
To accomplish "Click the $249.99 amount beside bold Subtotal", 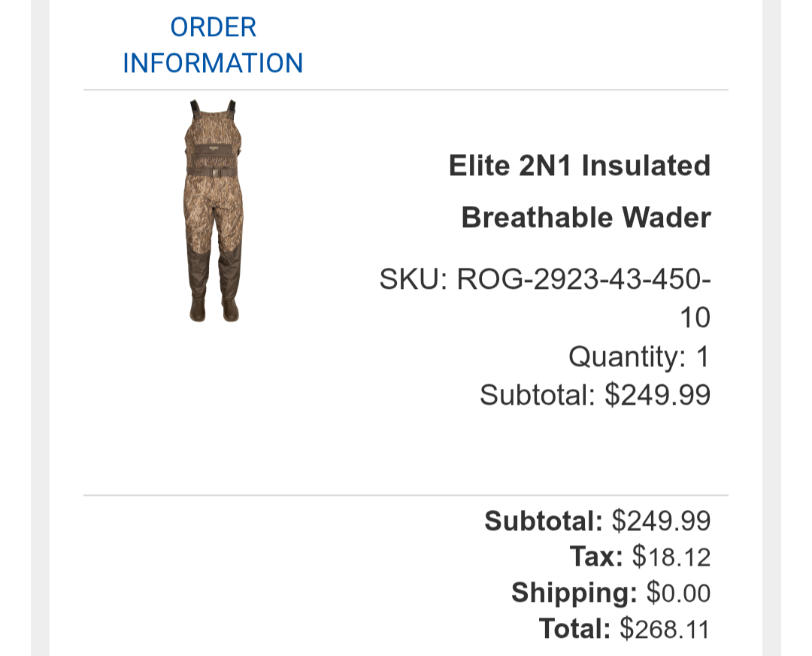I will 661,521.
